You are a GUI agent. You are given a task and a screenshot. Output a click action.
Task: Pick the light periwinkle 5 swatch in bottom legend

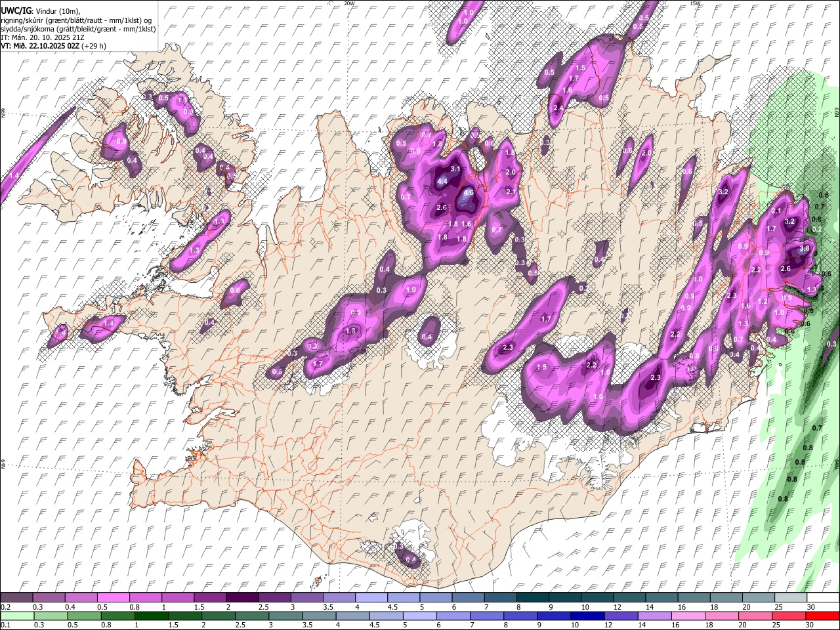pyautogui.click(x=419, y=616)
